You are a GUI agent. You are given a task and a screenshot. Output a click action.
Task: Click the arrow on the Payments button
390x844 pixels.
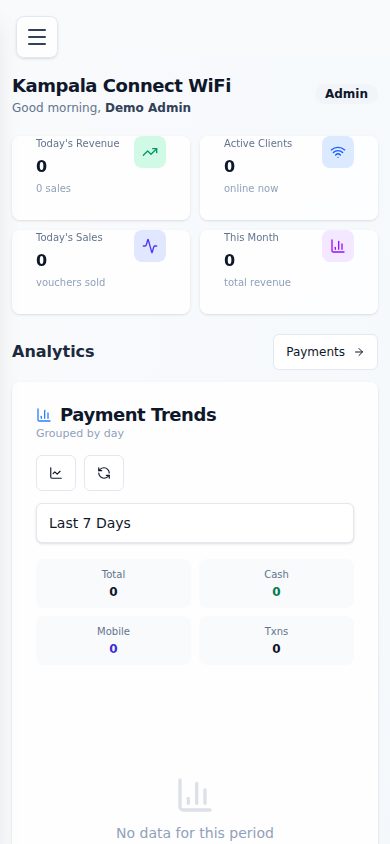pyautogui.click(x=359, y=352)
